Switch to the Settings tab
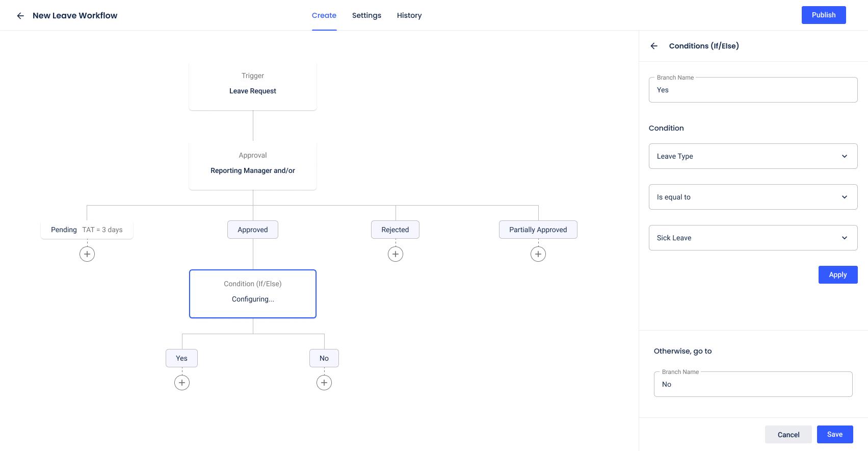 click(366, 15)
